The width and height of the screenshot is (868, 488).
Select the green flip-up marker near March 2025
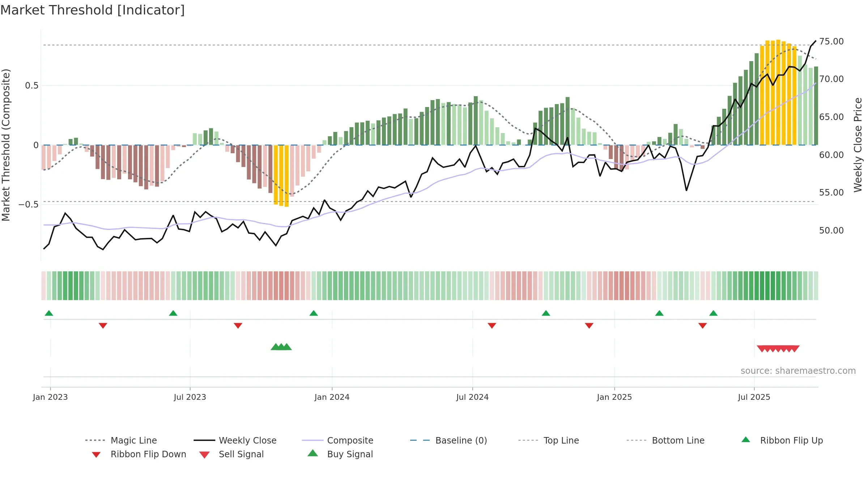pyautogui.click(x=659, y=313)
